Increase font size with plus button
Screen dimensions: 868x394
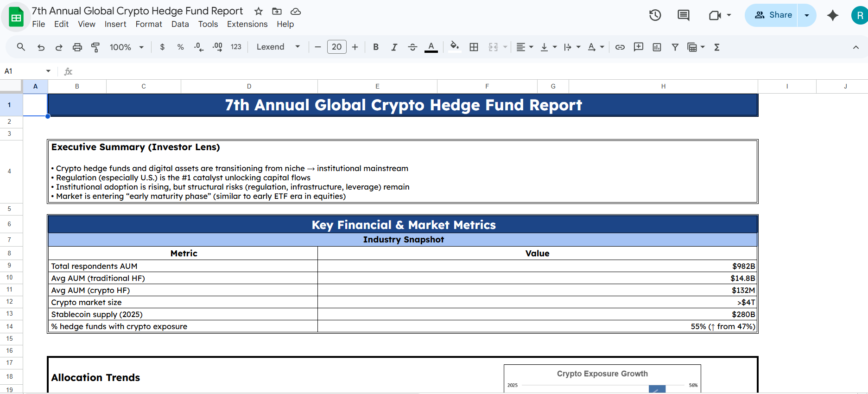pos(355,47)
